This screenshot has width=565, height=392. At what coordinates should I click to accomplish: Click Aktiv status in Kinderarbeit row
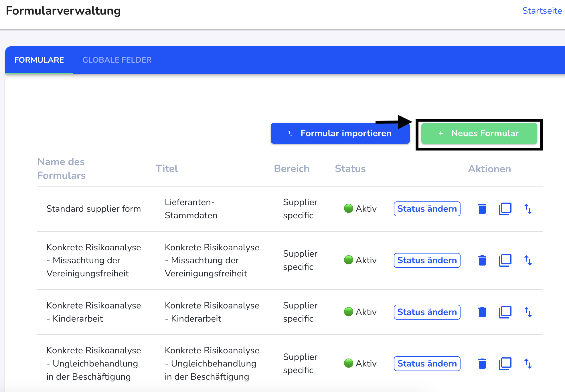click(x=360, y=312)
